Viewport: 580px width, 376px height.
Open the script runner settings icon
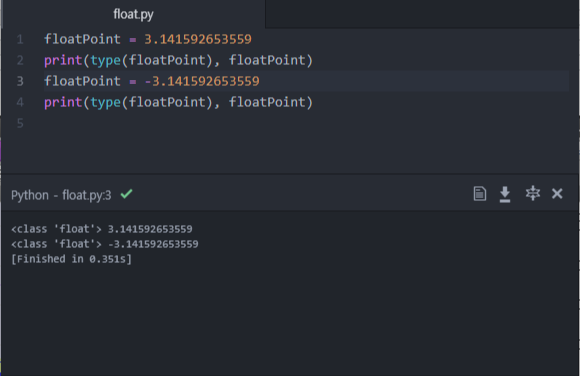pos(533,194)
